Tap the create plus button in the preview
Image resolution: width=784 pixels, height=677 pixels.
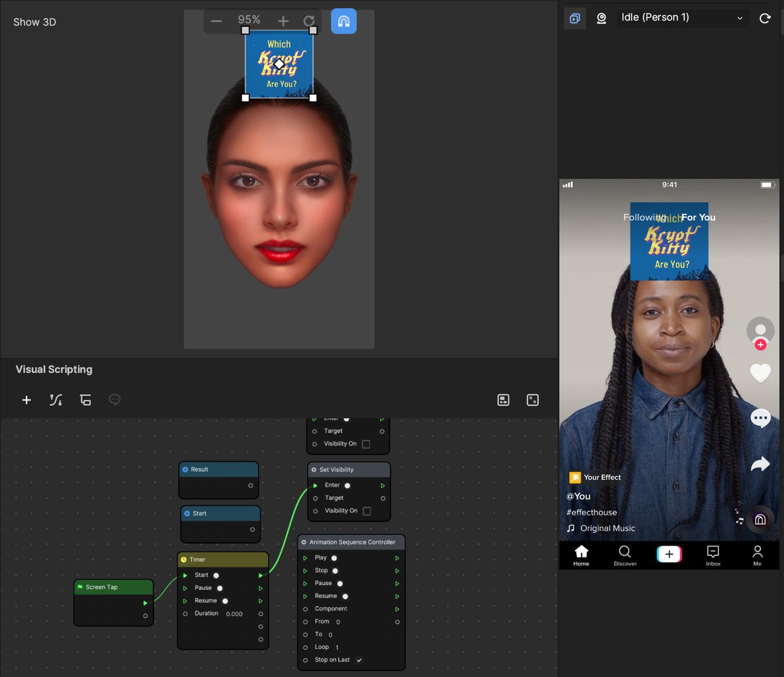pos(669,554)
